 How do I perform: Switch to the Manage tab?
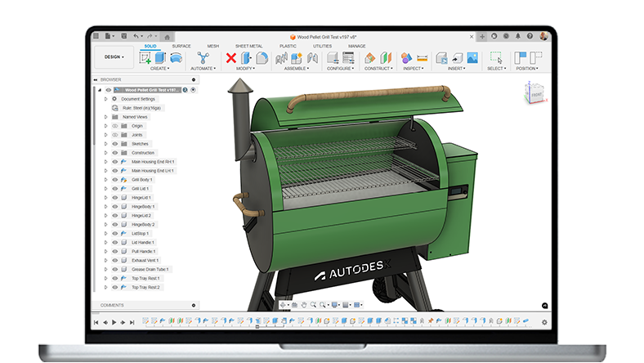pyautogui.click(x=356, y=46)
